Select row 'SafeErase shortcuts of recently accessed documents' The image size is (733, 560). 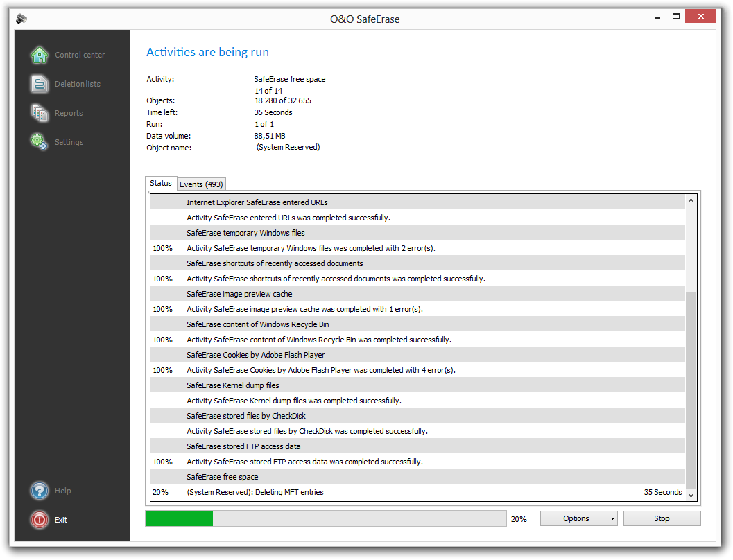tap(418, 263)
